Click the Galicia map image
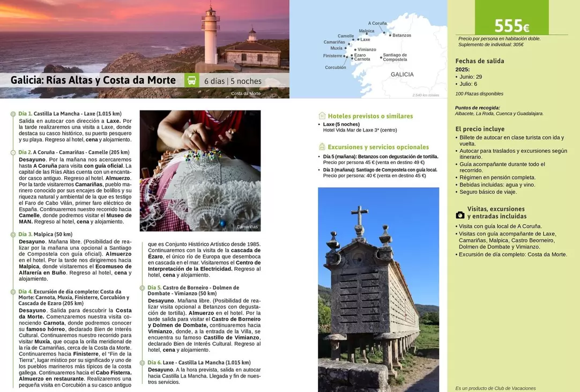 pyautogui.click(x=368, y=49)
